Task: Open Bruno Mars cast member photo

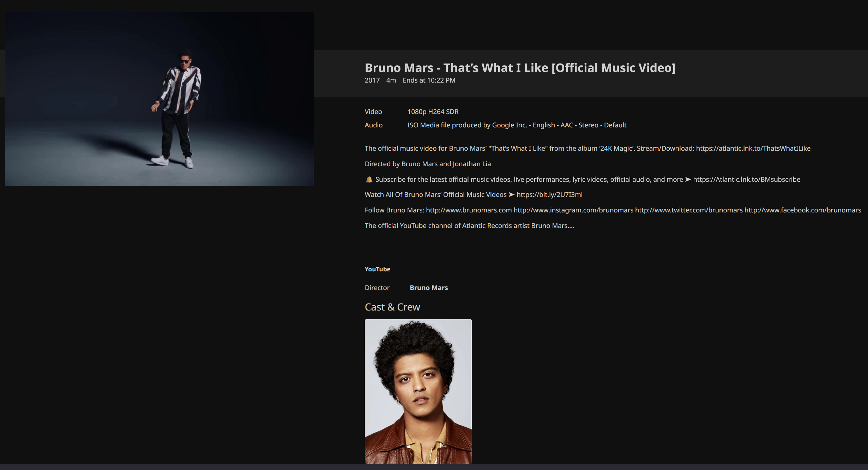Action: (x=418, y=391)
